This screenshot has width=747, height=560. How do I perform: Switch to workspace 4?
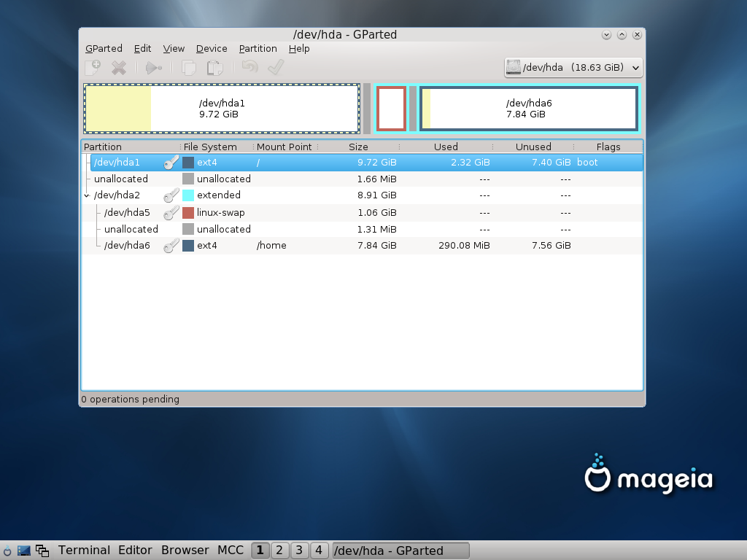pos(319,551)
